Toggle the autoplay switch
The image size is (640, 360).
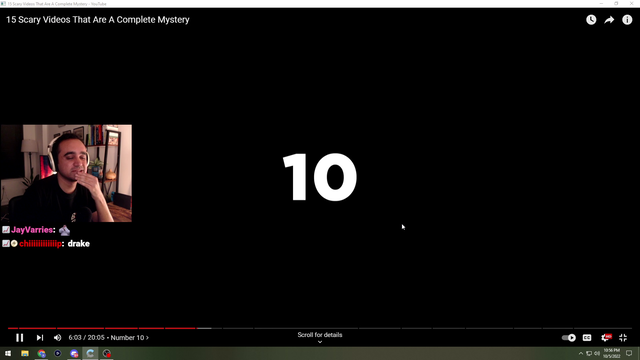[569, 338]
